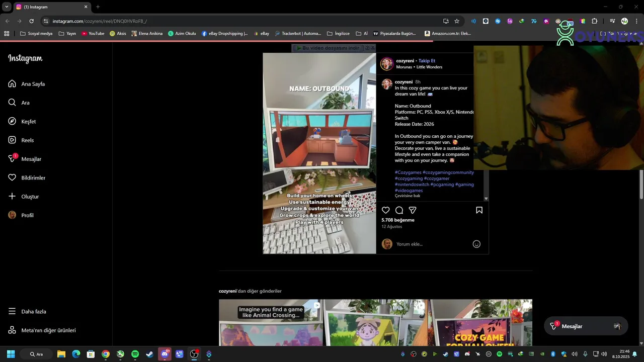
Task: Open the #nintendoswitch hashtag
Action: point(412,185)
